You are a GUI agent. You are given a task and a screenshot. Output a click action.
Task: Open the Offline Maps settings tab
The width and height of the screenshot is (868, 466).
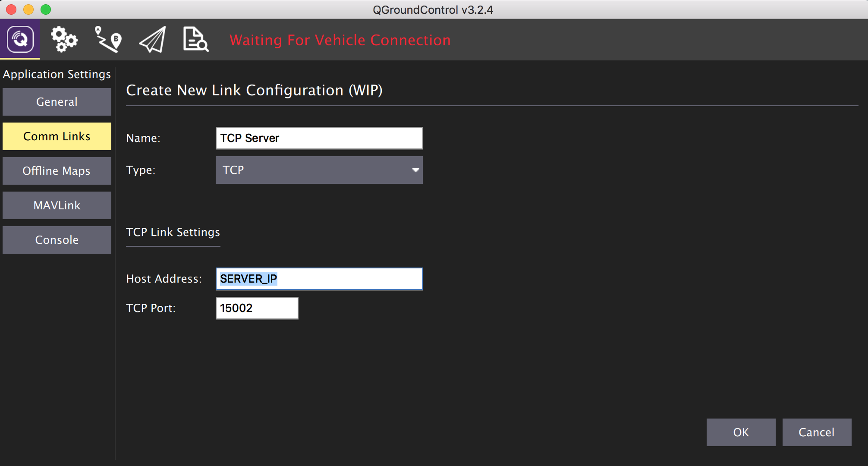tap(57, 171)
